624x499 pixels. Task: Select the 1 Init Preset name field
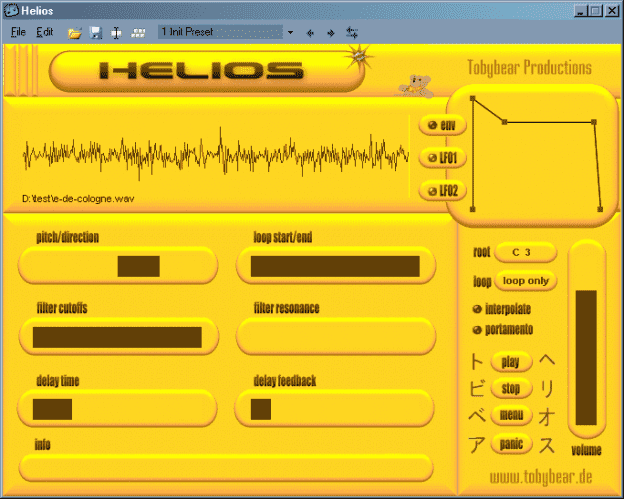(x=221, y=32)
